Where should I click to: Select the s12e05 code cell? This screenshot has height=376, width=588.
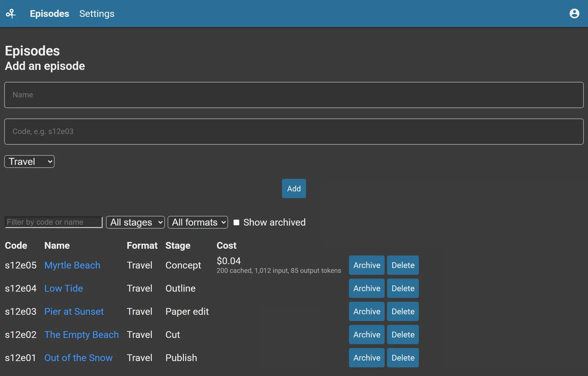(x=21, y=265)
